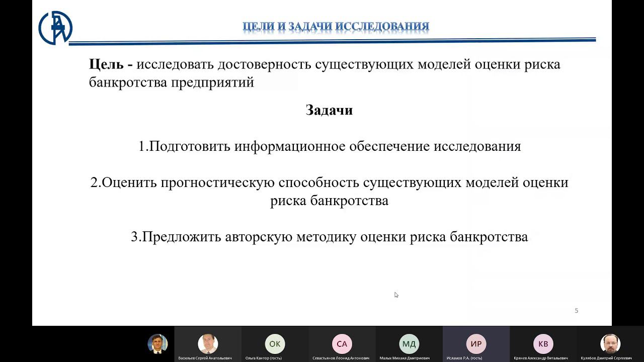This screenshot has width=644, height=362.
Task: Click name label Исламов Р.А. (гость)
Action: pos(464,358)
